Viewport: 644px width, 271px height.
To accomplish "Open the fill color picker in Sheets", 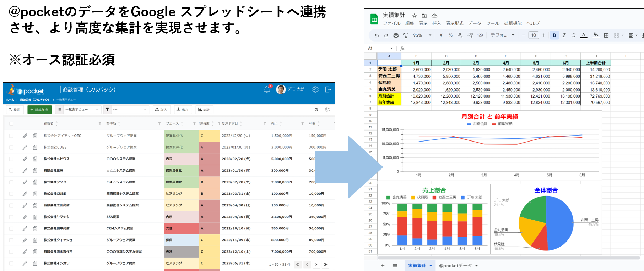I will click(x=596, y=35).
